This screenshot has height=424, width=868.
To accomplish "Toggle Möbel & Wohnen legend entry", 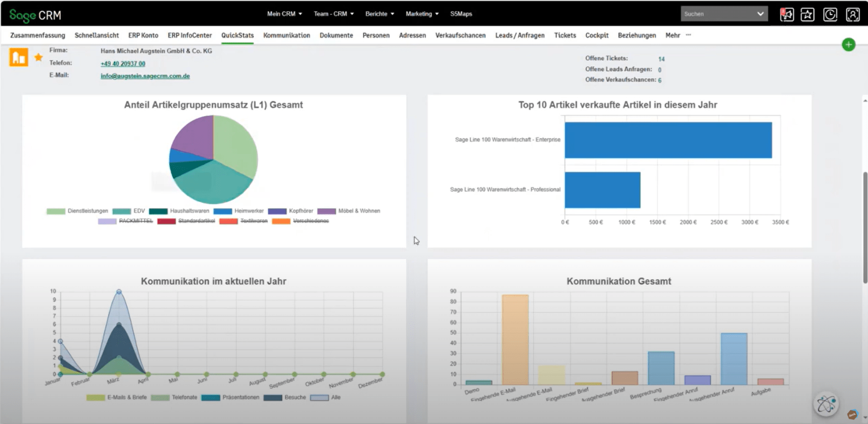I will (x=349, y=211).
